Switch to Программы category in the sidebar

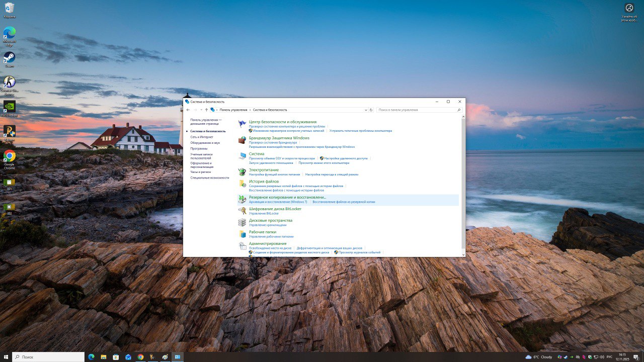pos(199,149)
